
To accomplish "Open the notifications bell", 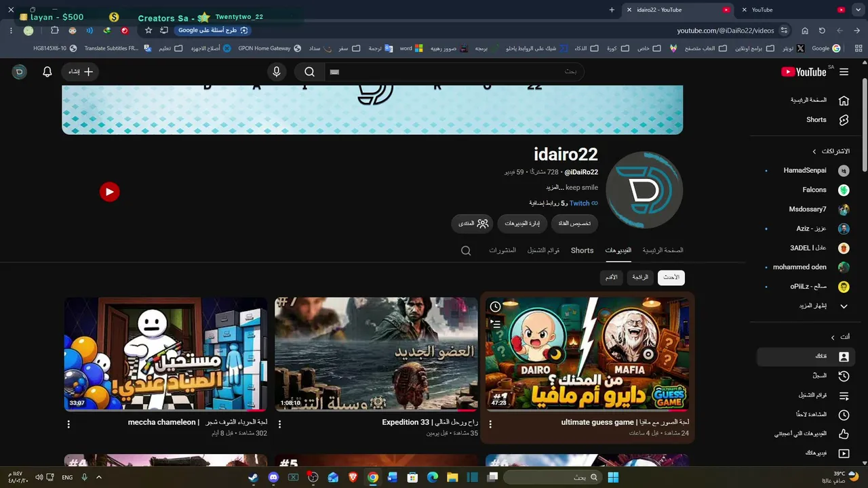I will (x=47, y=72).
